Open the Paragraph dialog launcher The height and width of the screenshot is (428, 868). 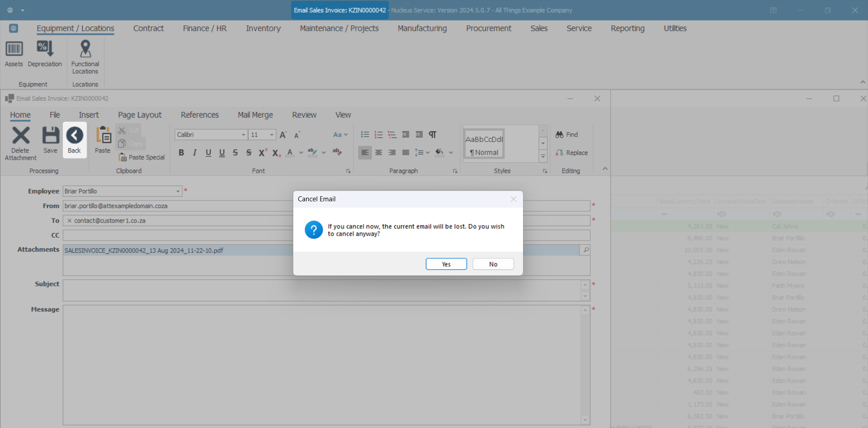click(455, 171)
